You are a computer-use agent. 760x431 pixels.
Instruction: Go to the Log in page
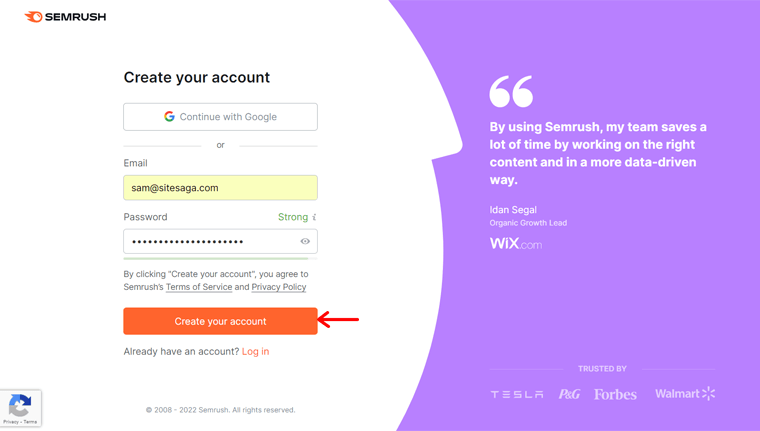(255, 351)
